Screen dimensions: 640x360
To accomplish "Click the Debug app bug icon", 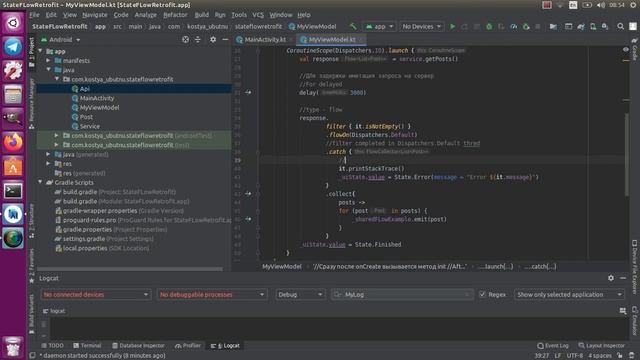I will coord(489,27).
